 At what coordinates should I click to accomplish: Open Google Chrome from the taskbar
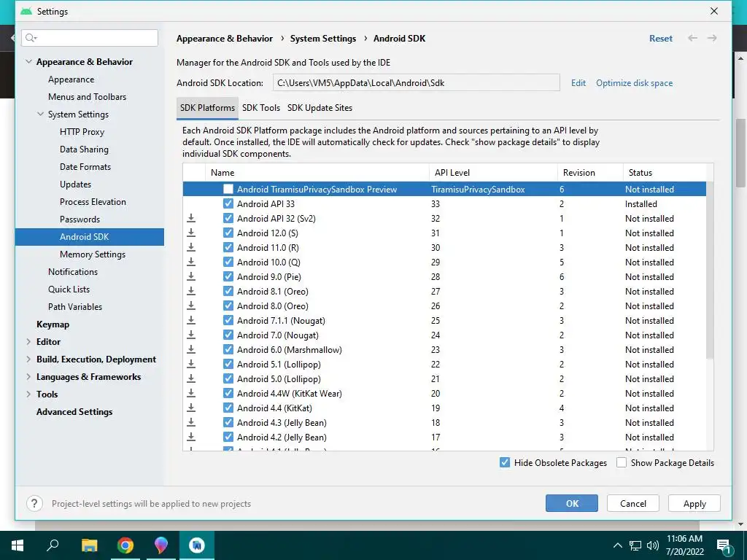tap(125, 545)
